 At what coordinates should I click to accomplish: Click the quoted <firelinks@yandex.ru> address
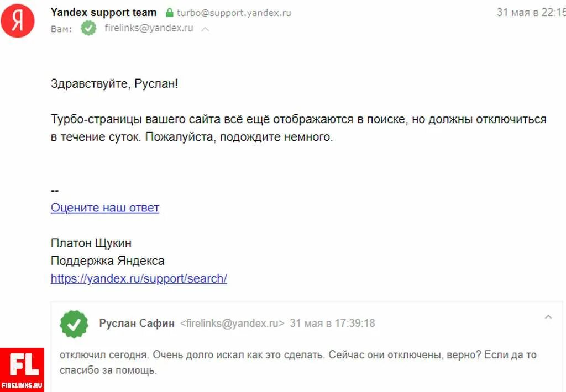pos(232,323)
